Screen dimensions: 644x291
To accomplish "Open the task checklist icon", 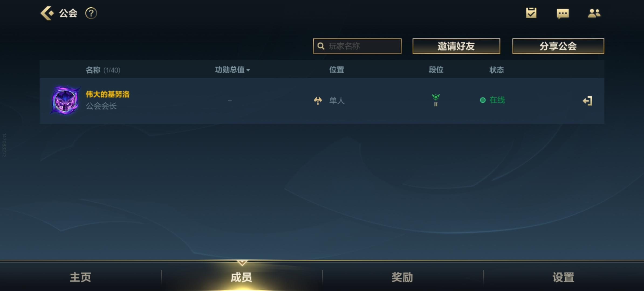I will click(531, 13).
